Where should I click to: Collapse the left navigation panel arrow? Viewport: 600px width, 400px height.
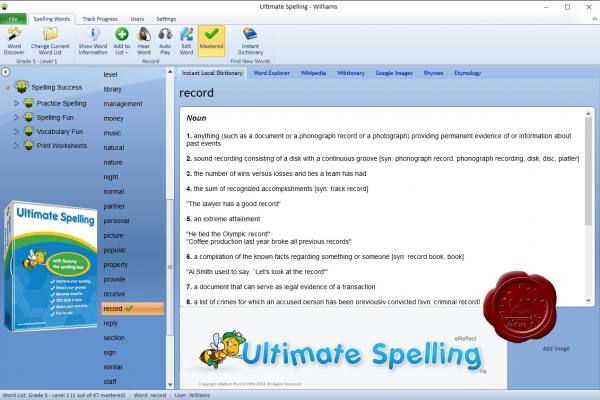pyautogui.click(x=5, y=72)
